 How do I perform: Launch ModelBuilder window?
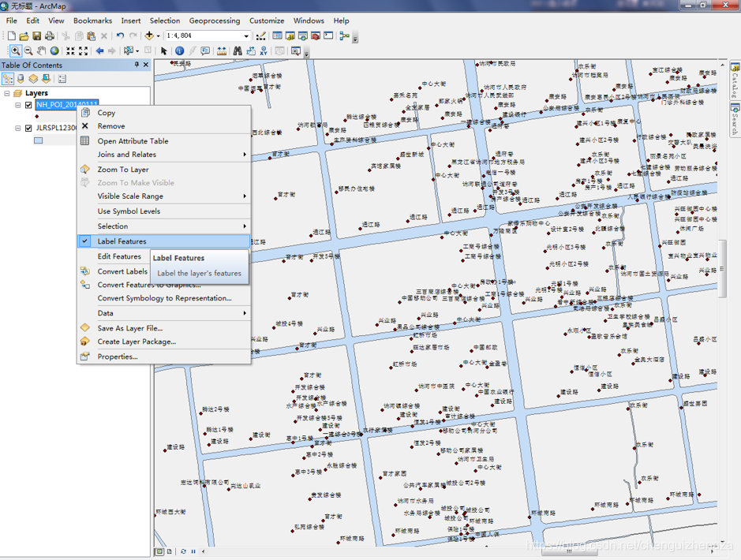click(x=345, y=35)
